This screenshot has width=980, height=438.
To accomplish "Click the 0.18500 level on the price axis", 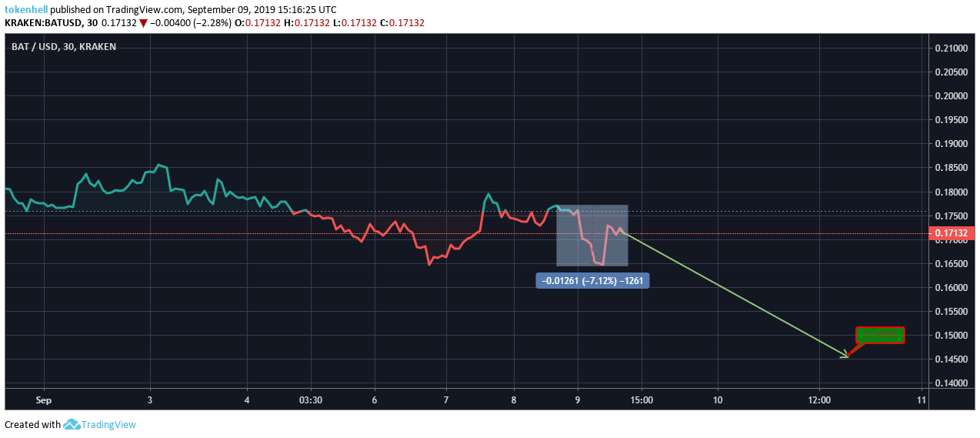I will click(x=951, y=168).
